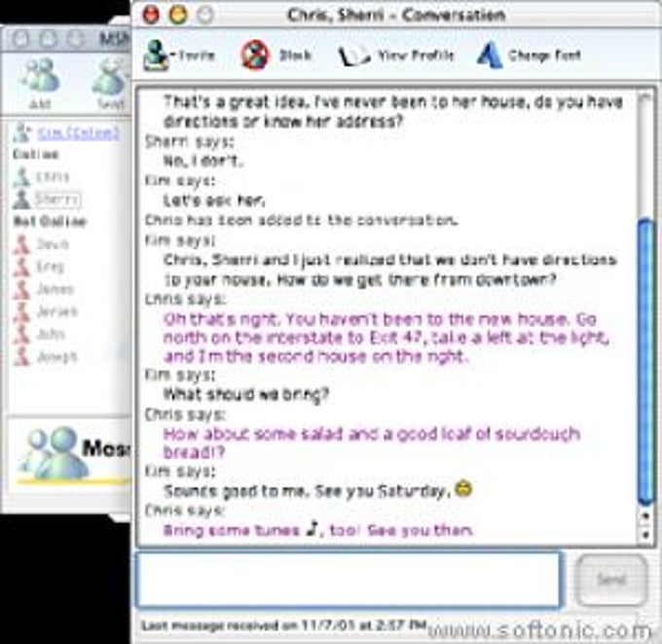Click 'Chris has been added to the conversation.' notice
This screenshot has width=662, height=644.
tap(302, 220)
